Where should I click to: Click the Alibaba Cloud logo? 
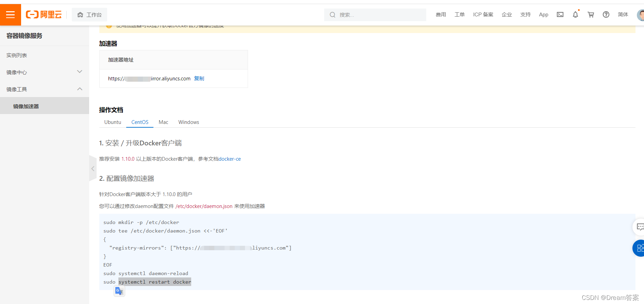pyautogui.click(x=44, y=15)
